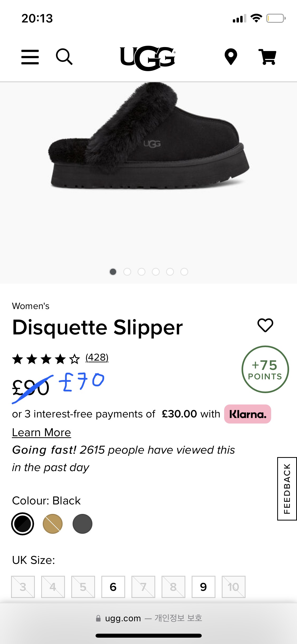Open the Feedback side tab
297x644 pixels.
287,489
